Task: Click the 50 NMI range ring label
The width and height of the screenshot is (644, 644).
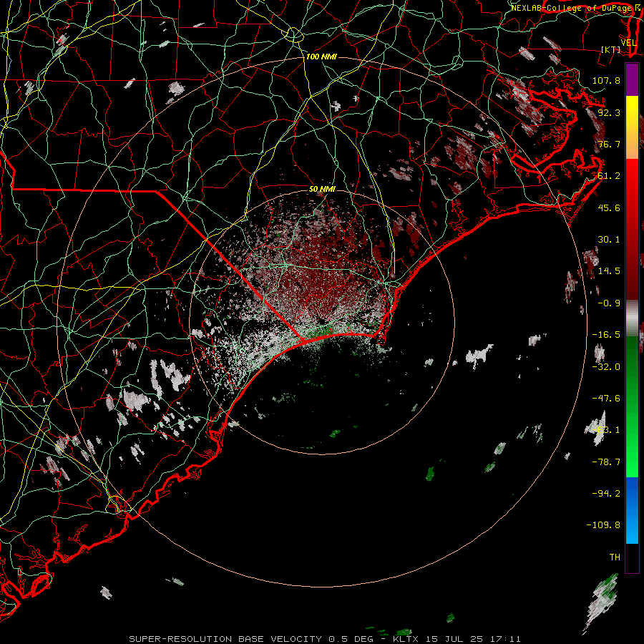Action: (x=322, y=189)
